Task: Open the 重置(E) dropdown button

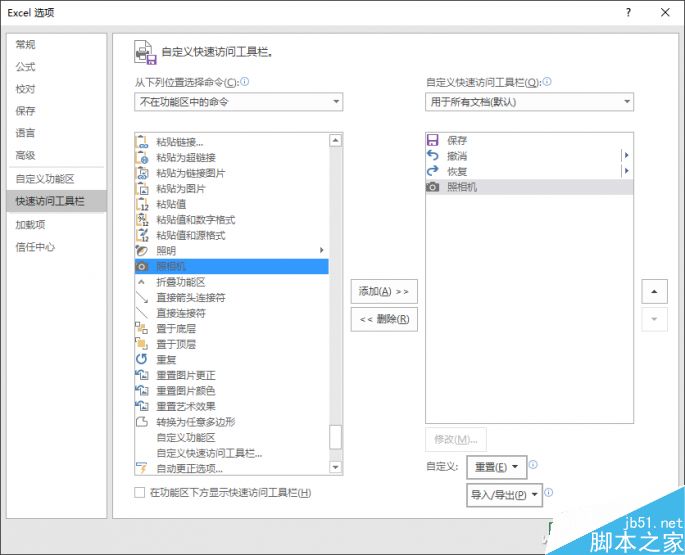Action: pyautogui.click(x=496, y=467)
